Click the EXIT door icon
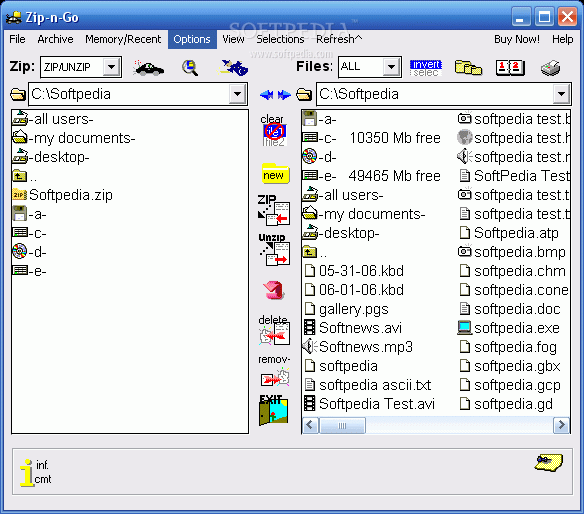Viewport: 584px width, 514px height. tap(273, 410)
